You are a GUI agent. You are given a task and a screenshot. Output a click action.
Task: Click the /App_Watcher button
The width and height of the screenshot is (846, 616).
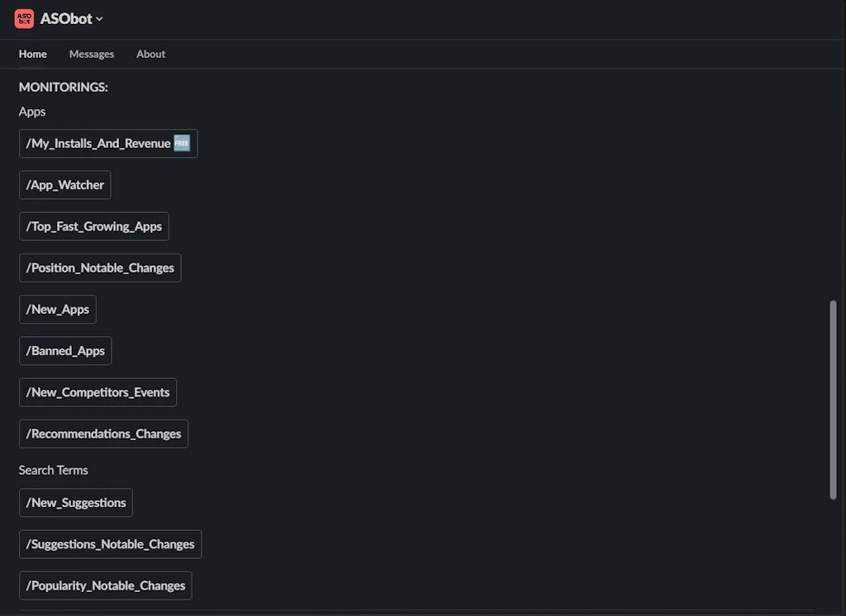pos(64,184)
